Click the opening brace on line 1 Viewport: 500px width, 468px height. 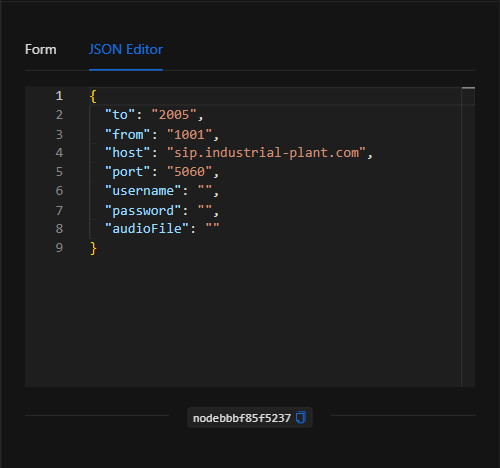(x=93, y=96)
